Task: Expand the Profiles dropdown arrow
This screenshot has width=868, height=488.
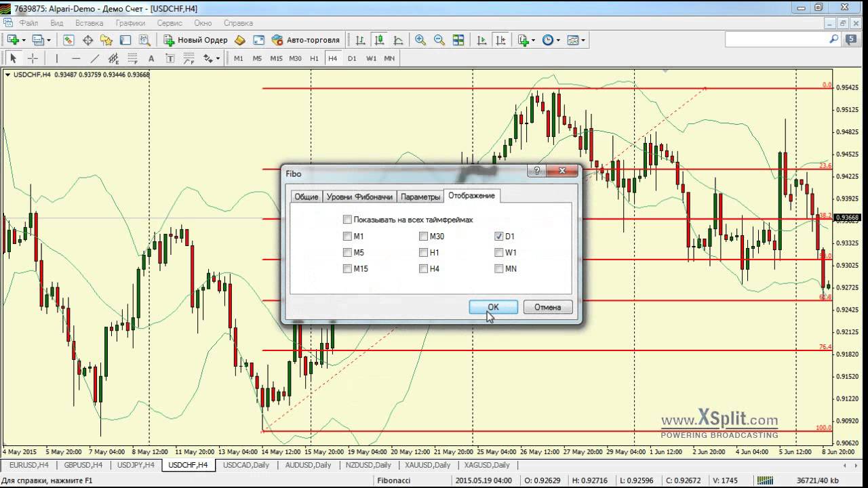Action: [x=49, y=41]
